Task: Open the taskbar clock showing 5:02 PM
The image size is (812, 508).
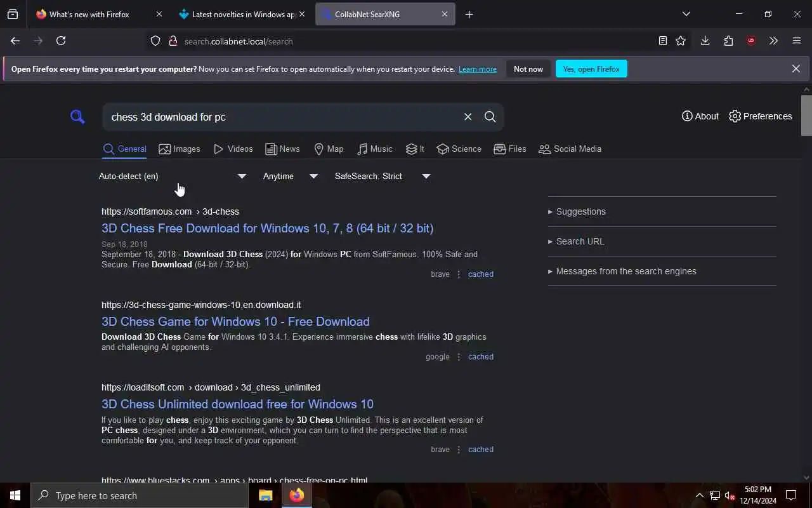Action: (x=758, y=495)
